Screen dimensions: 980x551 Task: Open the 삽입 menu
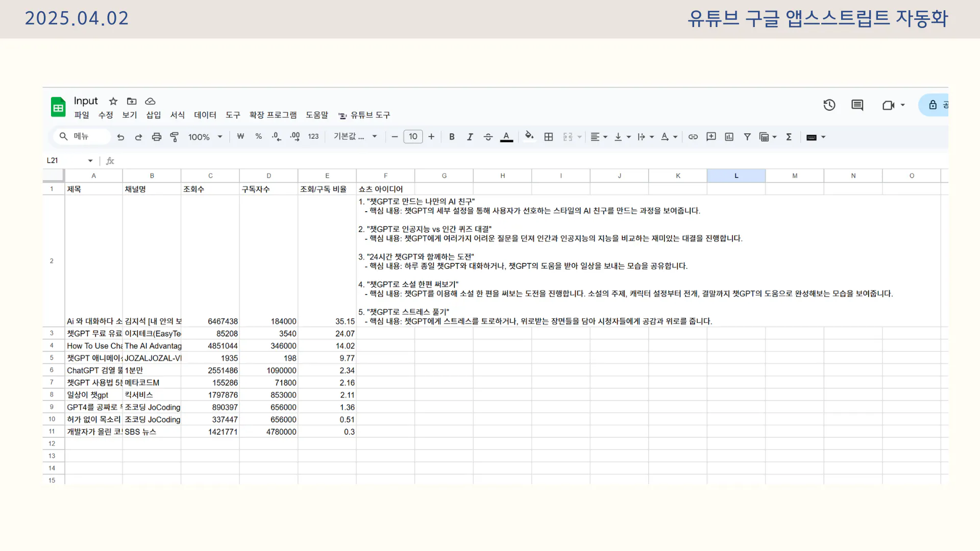click(x=154, y=115)
